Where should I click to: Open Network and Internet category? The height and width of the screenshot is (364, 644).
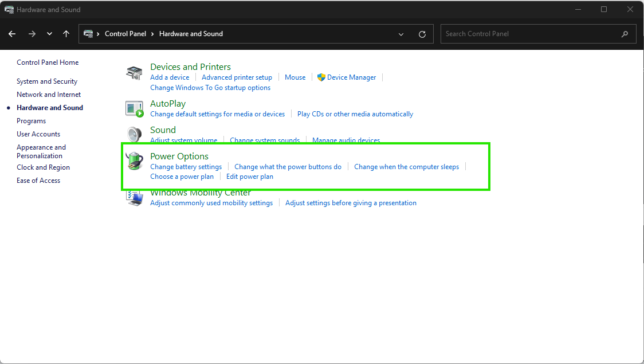[x=49, y=95]
